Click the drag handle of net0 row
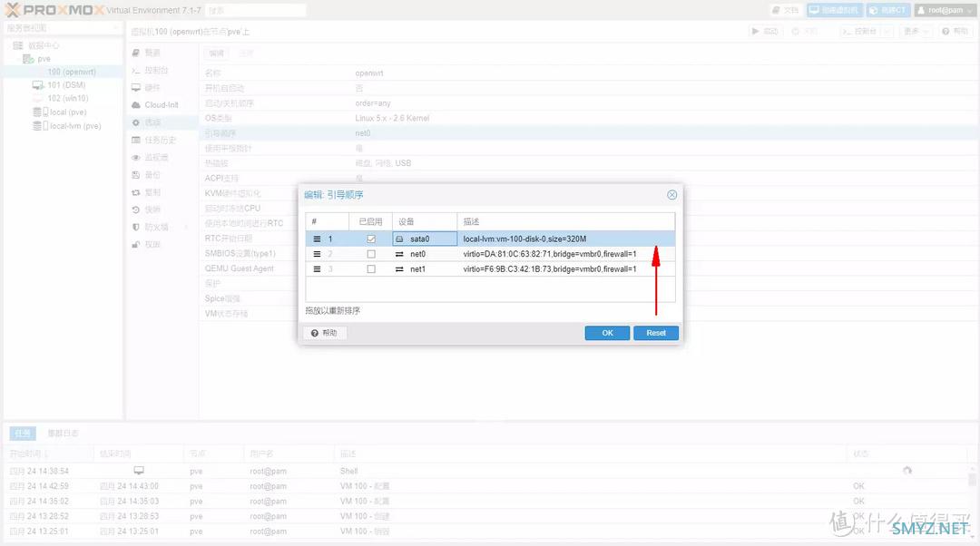Viewport: 980px width, 546px height. pyautogui.click(x=317, y=254)
